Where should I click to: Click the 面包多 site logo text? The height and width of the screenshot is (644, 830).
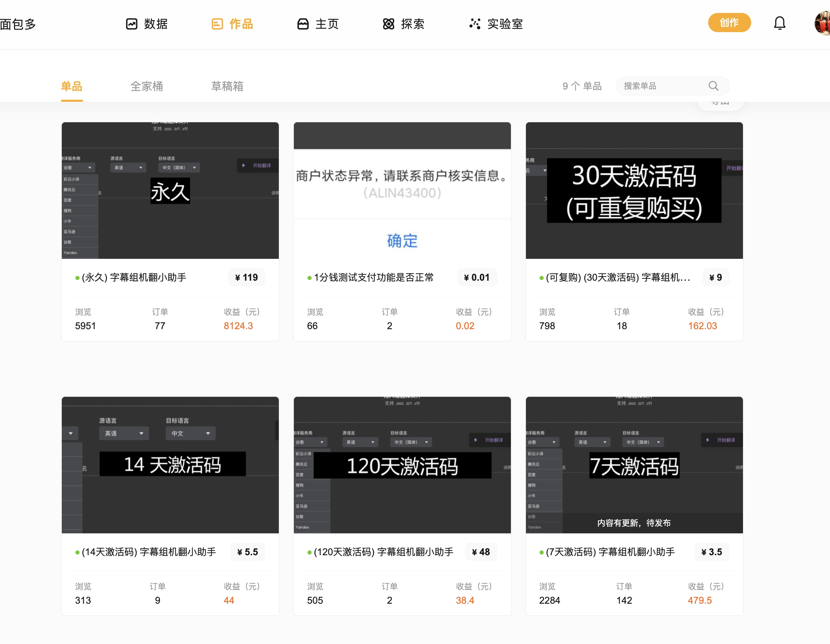[x=18, y=24]
